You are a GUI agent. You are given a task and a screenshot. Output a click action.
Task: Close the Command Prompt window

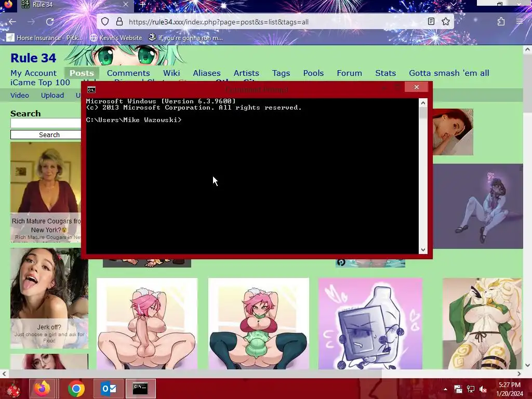pos(417,87)
